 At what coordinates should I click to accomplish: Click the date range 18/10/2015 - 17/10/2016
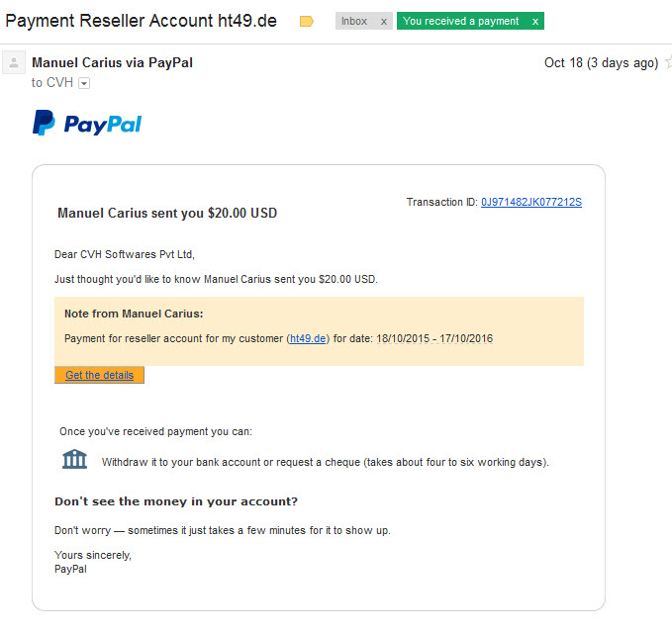[434, 338]
